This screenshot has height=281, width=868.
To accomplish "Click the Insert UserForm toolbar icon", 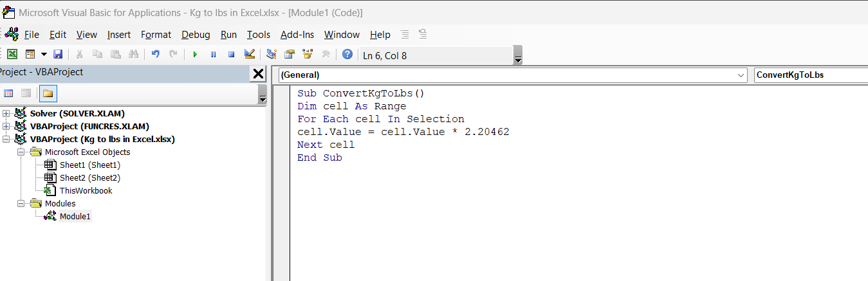I will [x=30, y=55].
